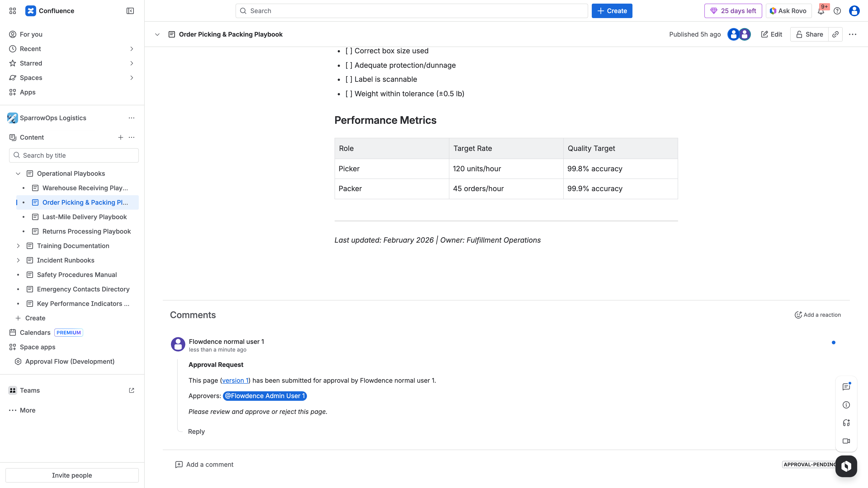Collapse the Operational Playbooks tree item
The image size is (868, 488).
coord(18,174)
